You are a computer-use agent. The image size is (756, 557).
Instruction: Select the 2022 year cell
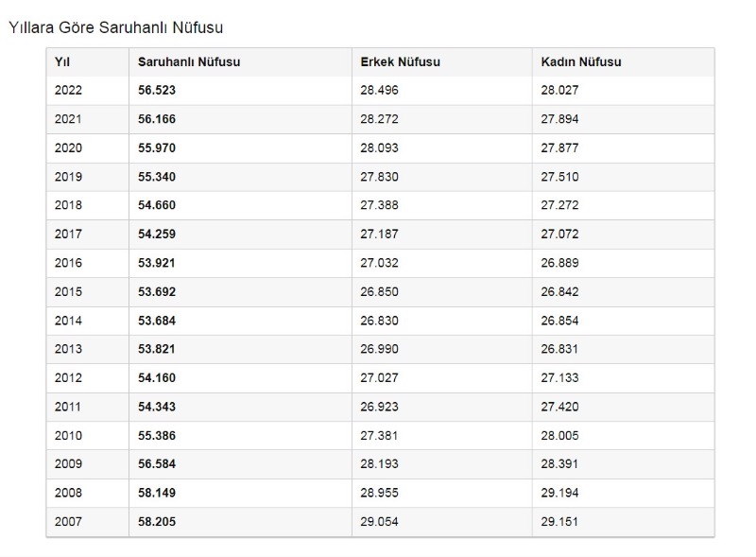pyautogui.click(x=68, y=90)
